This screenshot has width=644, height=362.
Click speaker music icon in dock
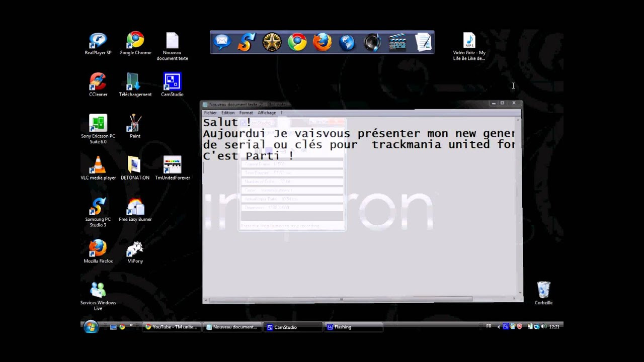[x=372, y=42]
